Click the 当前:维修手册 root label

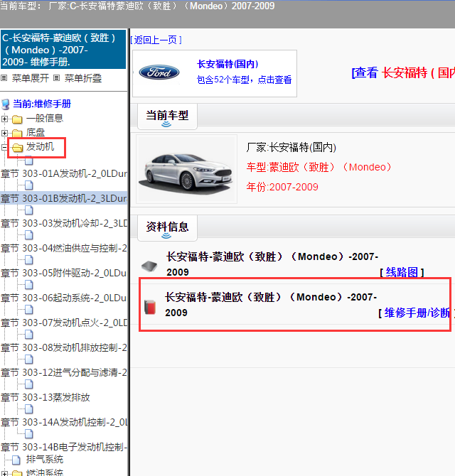42,104
